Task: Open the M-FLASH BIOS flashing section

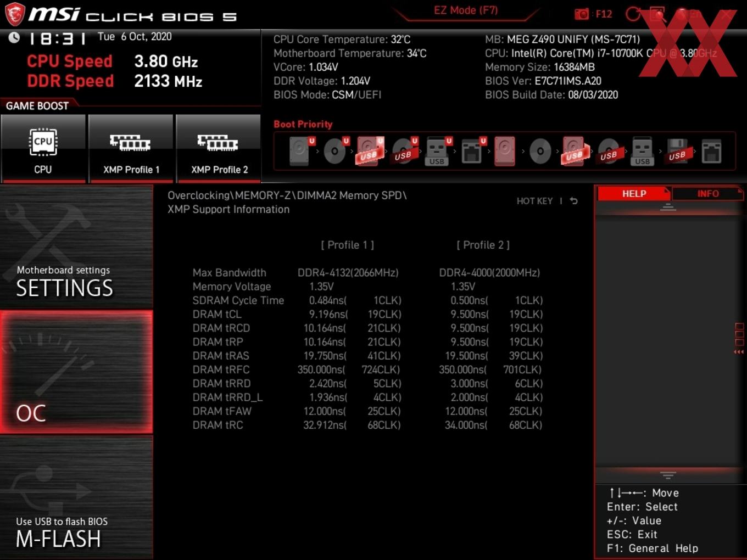Action: [x=76, y=498]
